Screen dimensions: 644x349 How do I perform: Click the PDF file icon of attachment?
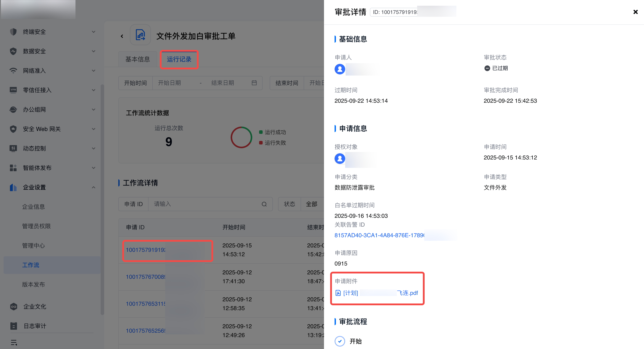tap(338, 293)
